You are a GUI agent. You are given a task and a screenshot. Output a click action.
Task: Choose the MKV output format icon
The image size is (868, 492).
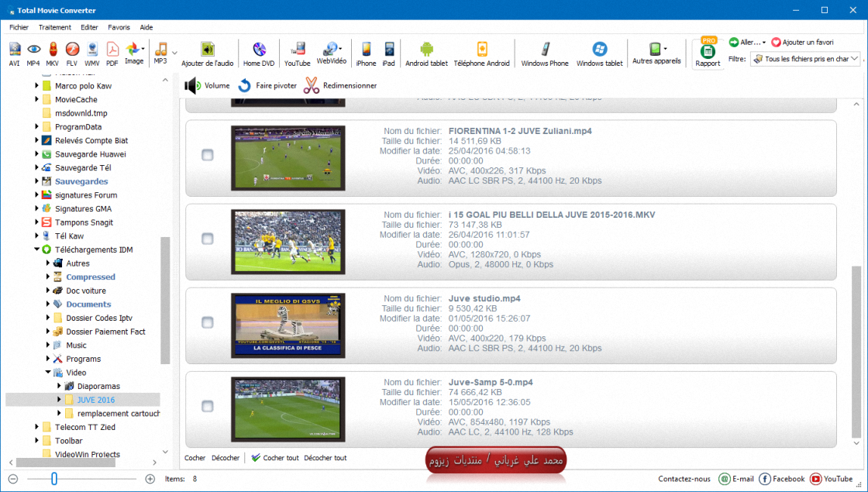pyautogui.click(x=53, y=53)
